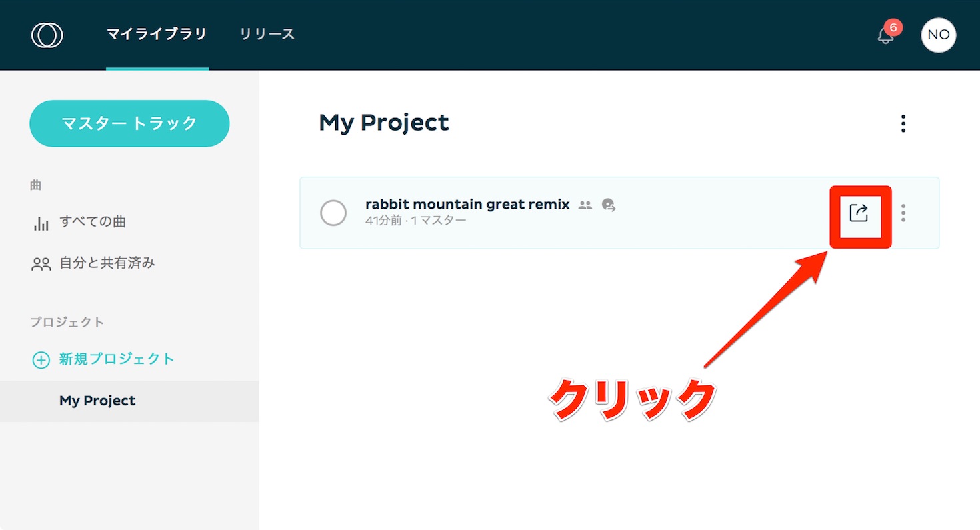Click the plus icon for 新規プロジェクト
980x530 pixels.
pos(41,360)
